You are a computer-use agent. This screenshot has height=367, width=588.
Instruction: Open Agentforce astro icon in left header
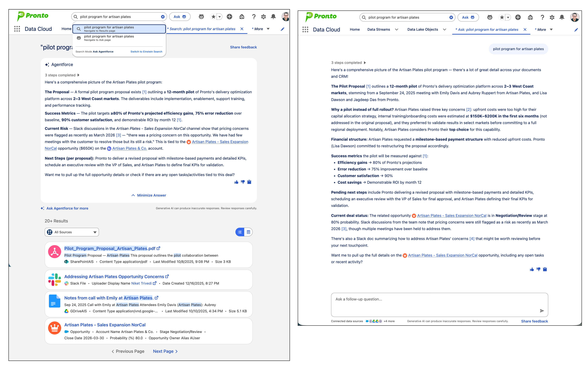coord(201,17)
